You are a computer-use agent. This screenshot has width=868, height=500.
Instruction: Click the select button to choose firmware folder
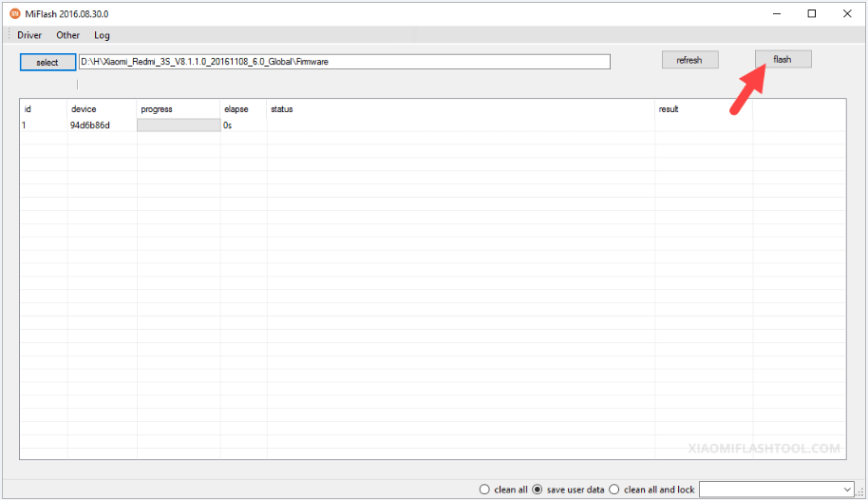(47, 62)
